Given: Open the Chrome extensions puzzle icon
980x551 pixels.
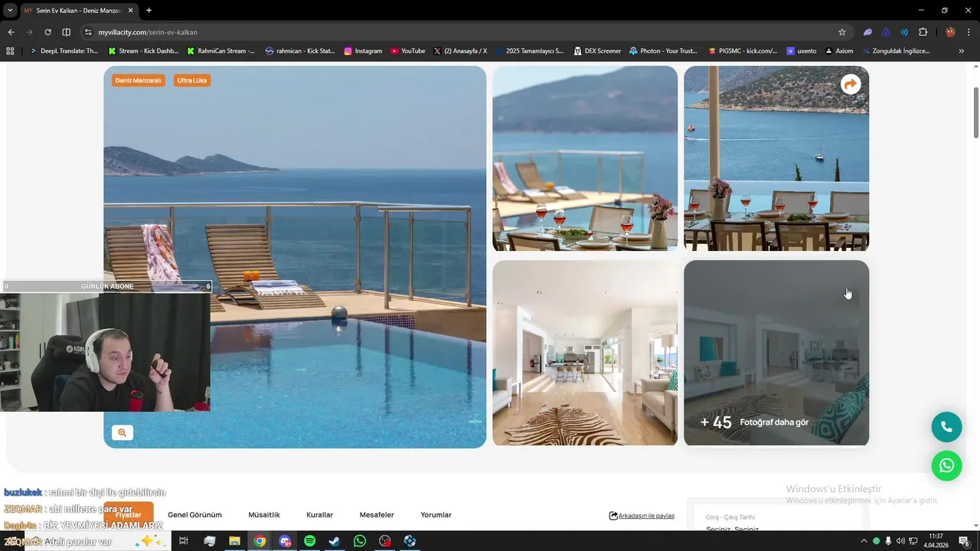Looking at the screenshot, I should (923, 32).
